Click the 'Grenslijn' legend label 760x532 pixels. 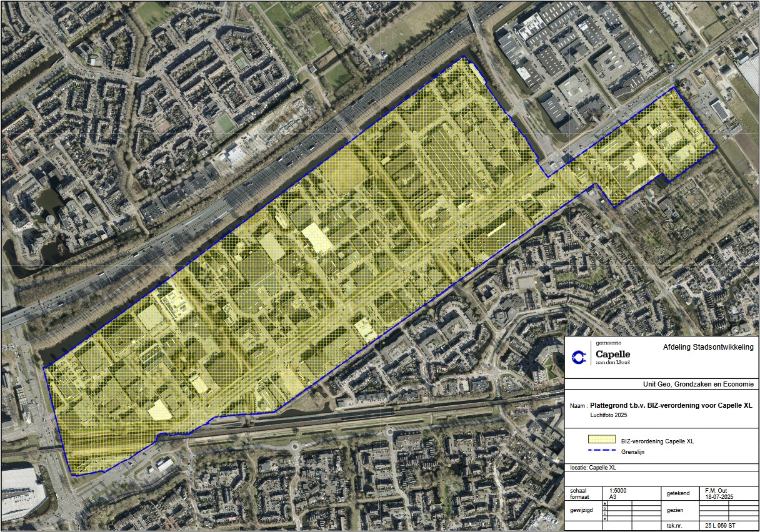click(x=632, y=452)
